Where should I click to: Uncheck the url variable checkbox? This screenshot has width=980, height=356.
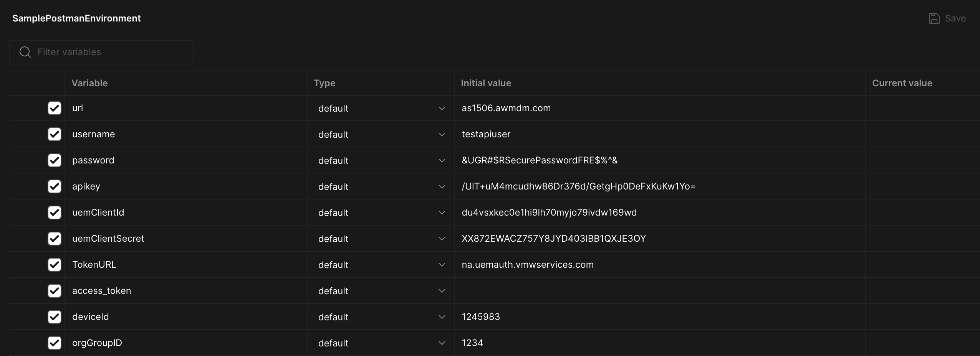click(55, 108)
